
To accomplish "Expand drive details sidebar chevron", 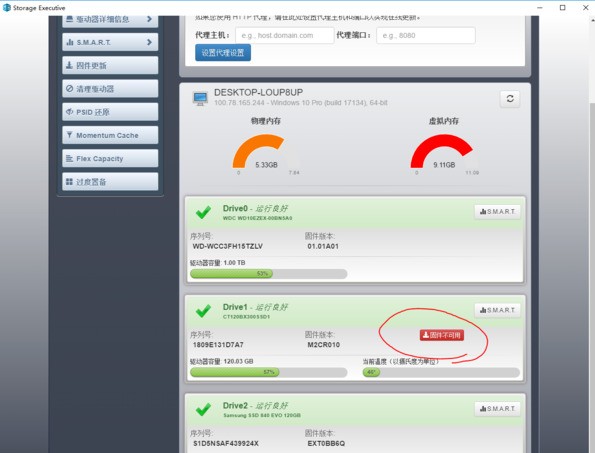I will coord(149,19).
